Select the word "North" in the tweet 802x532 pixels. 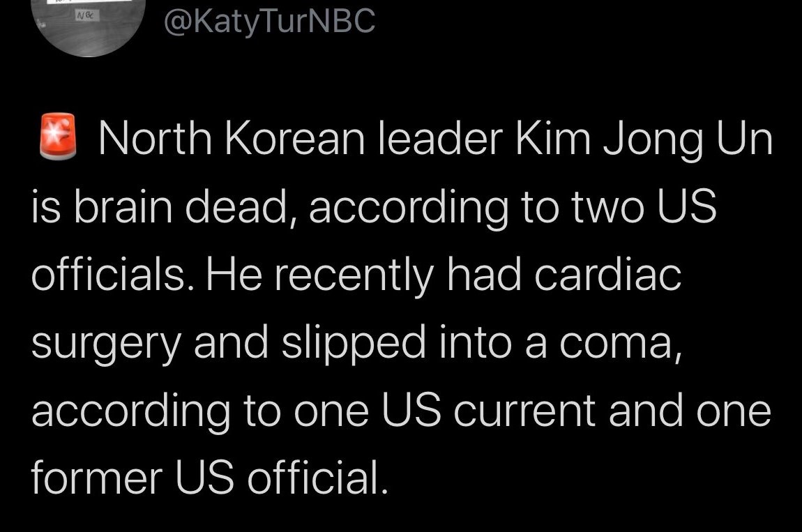155,137
